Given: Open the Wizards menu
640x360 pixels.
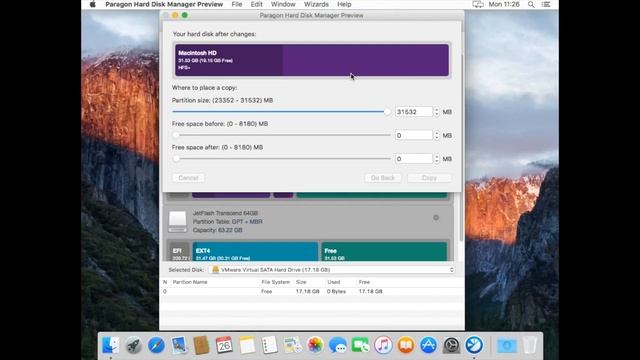Looking at the screenshot, I should tap(316, 4).
